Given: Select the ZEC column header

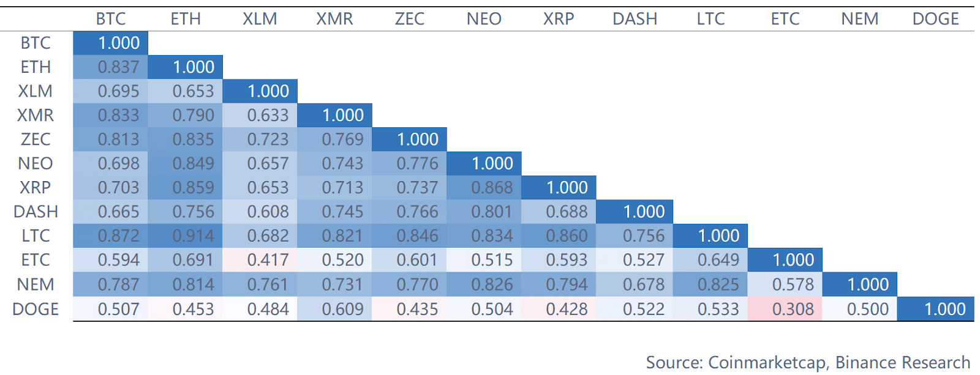Looking at the screenshot, I should click(409, 19).
